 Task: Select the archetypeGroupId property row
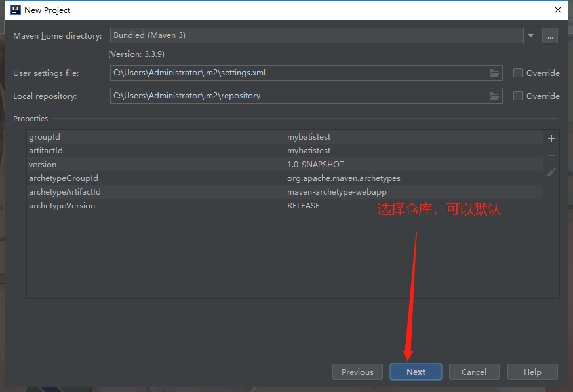[x=285, y=178]
